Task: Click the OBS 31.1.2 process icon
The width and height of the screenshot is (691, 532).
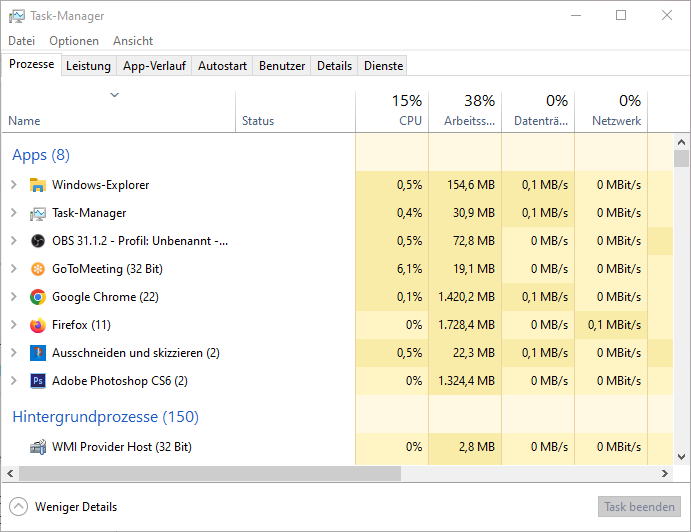Action: pos(38,241)
